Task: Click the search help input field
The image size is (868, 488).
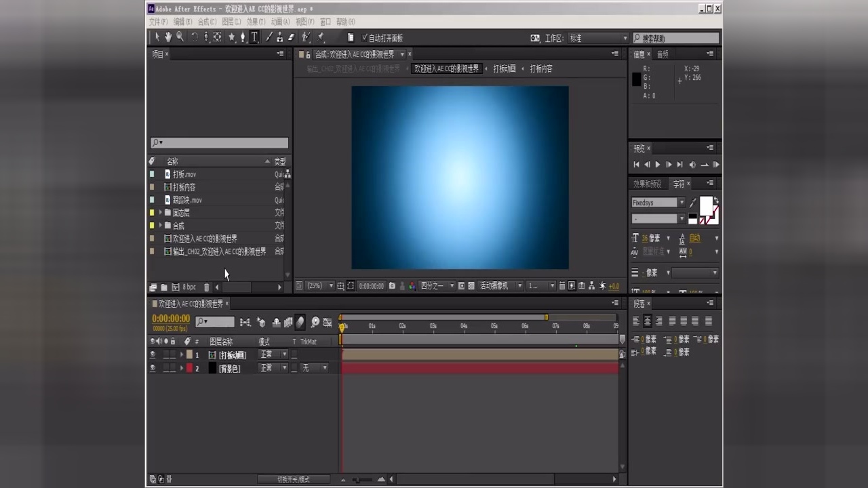Action: [676, 38]
